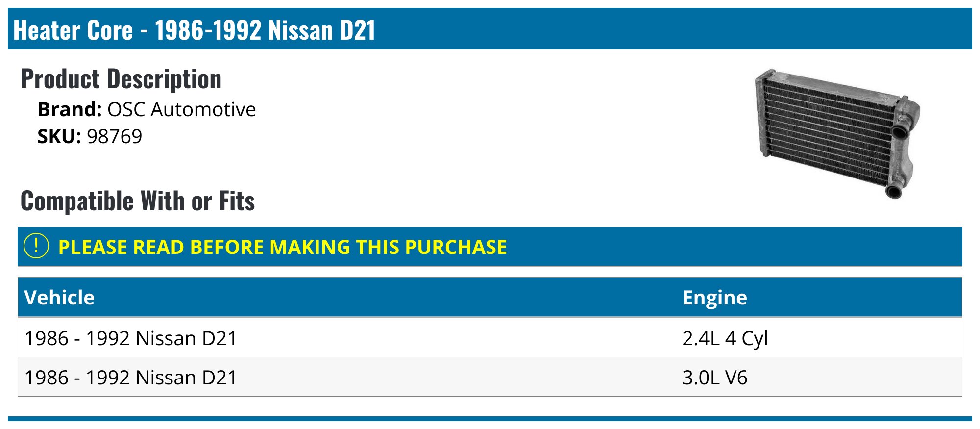This screenshot has width=980, height=429.
Task: Open the heater core product image
Action: pos(838,132)
